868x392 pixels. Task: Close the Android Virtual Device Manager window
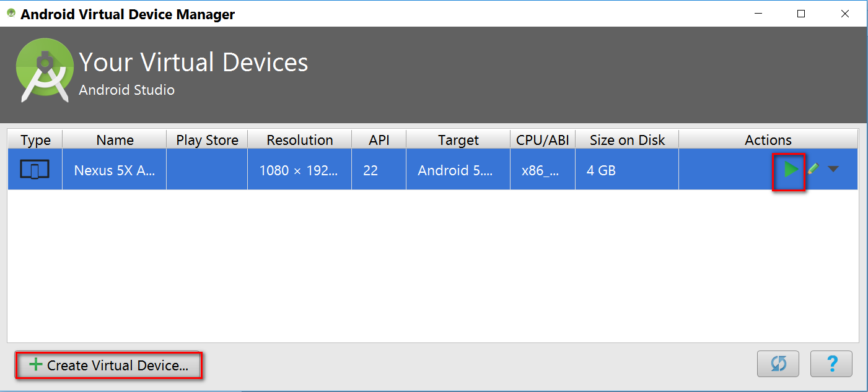(844, 14)
